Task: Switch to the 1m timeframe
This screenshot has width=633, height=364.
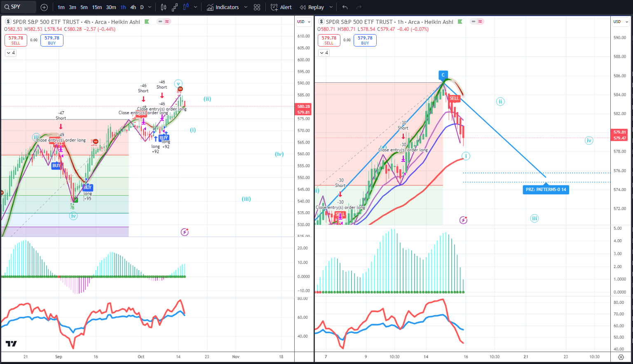Action: click(61, 7)
